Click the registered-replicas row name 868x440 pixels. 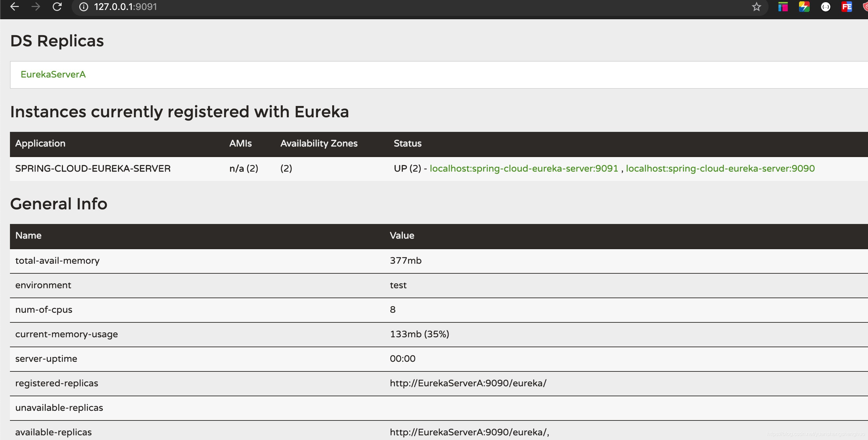pyautogui.click(x=57, y=383)
